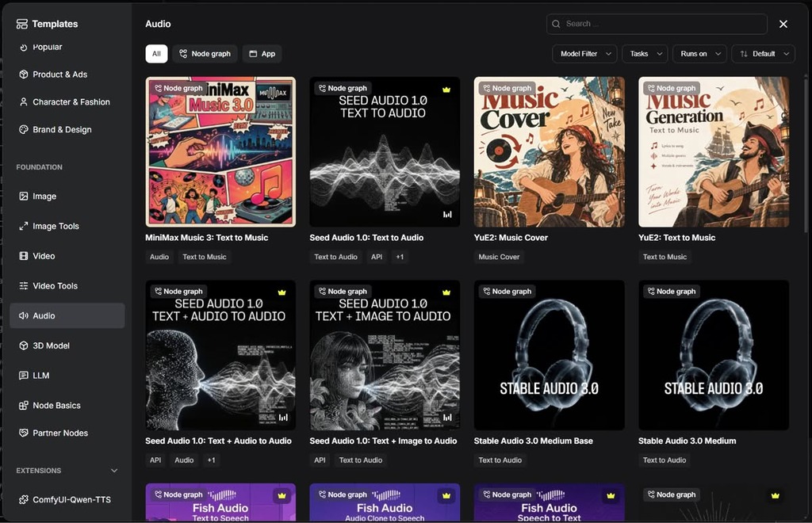Click crown icon on Text + Audio to Audio card
Viewport: 812px width, 523px height.
point(282,292)
